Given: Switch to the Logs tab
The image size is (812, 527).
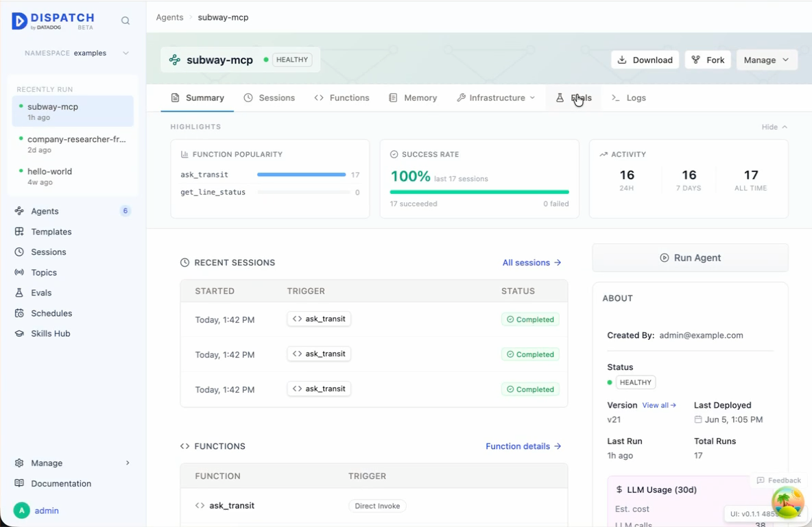Looking at the screenshot, I should pos(629,98).
